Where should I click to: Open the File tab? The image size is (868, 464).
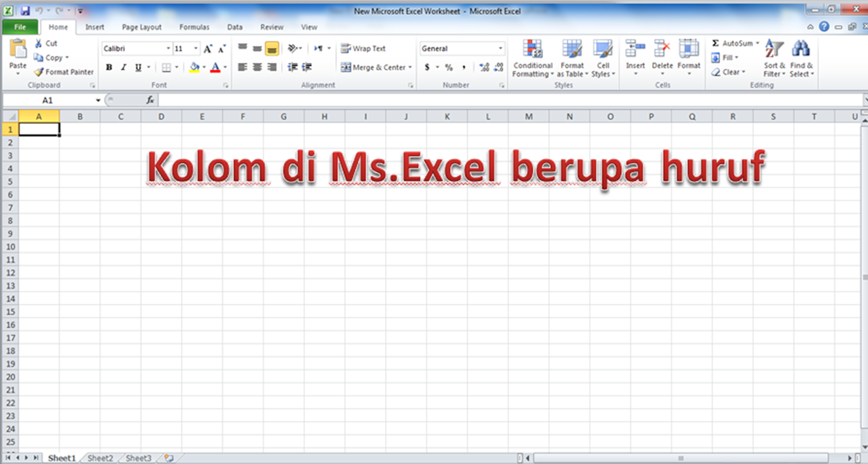point(20,27)
